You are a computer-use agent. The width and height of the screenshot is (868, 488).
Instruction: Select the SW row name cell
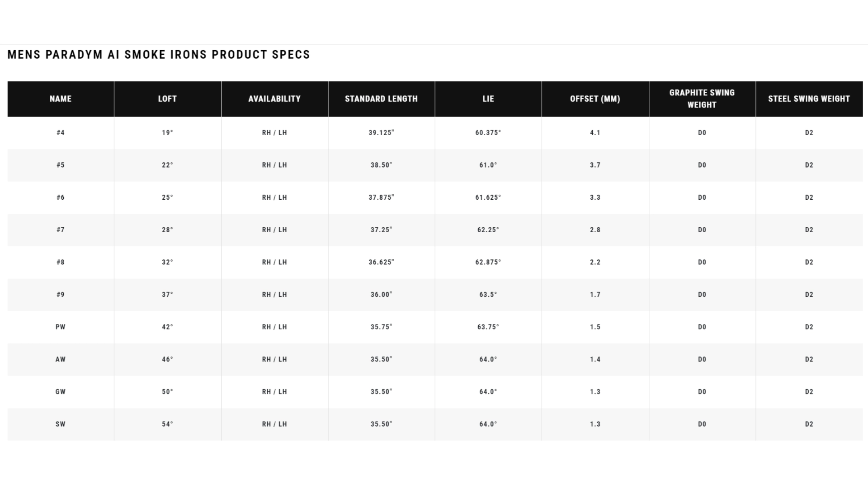point(61,424)
